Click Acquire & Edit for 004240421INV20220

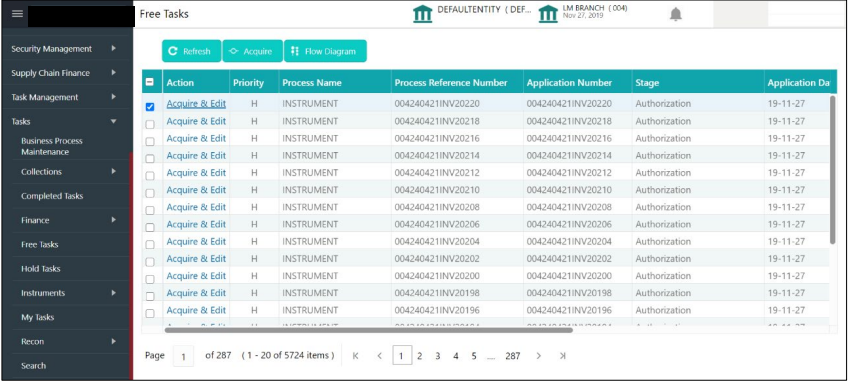(x=196, y=103)
